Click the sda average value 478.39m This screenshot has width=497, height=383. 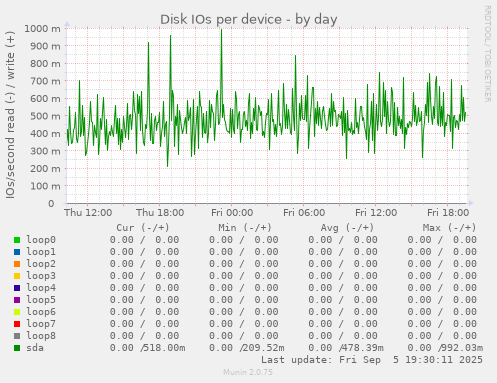click(363, 348)
